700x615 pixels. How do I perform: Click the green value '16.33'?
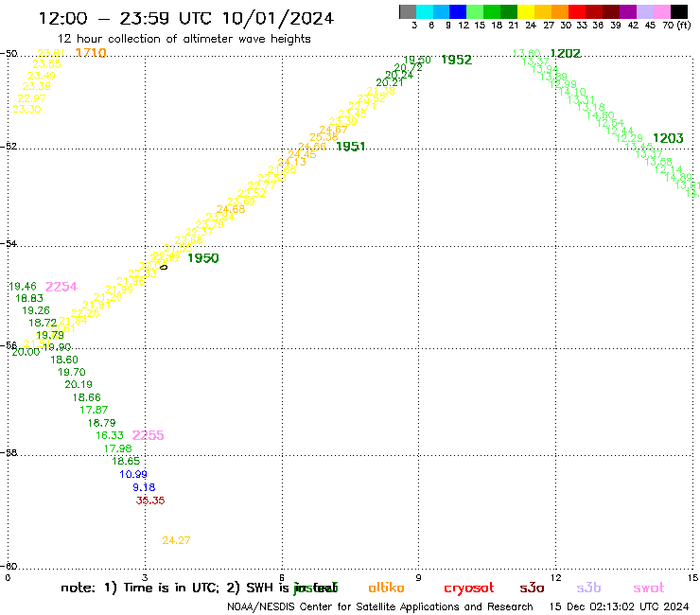(x=110, y=435)
